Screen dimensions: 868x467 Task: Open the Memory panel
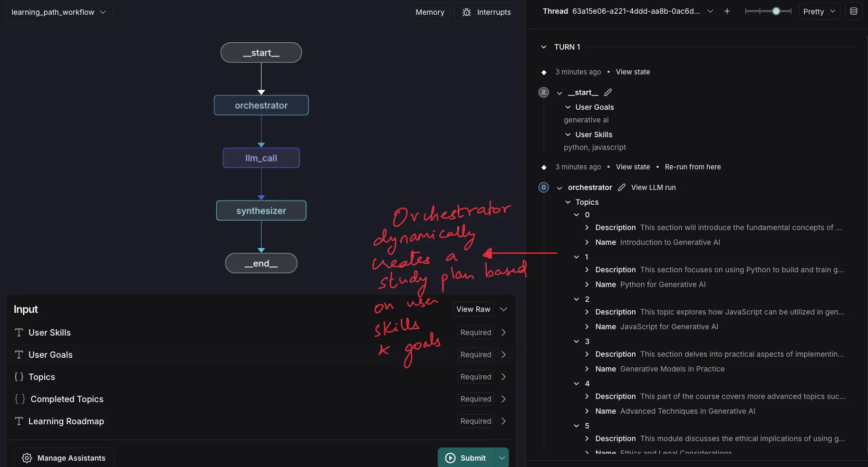[x=430, y=12]
